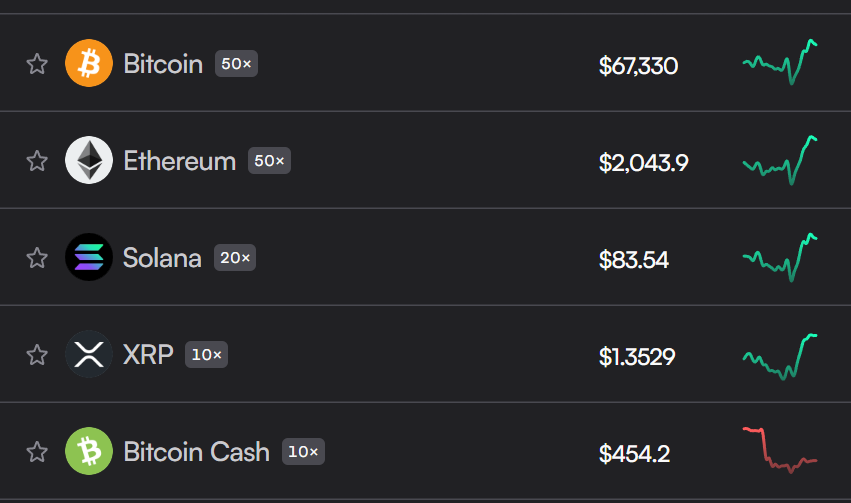Click the XRP logo icon

(89, 354)
